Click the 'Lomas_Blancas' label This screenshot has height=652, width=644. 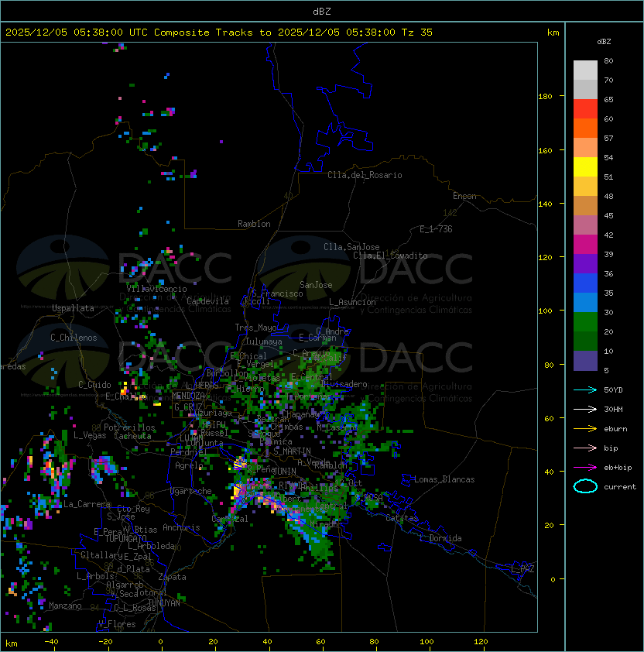[444, 479]
